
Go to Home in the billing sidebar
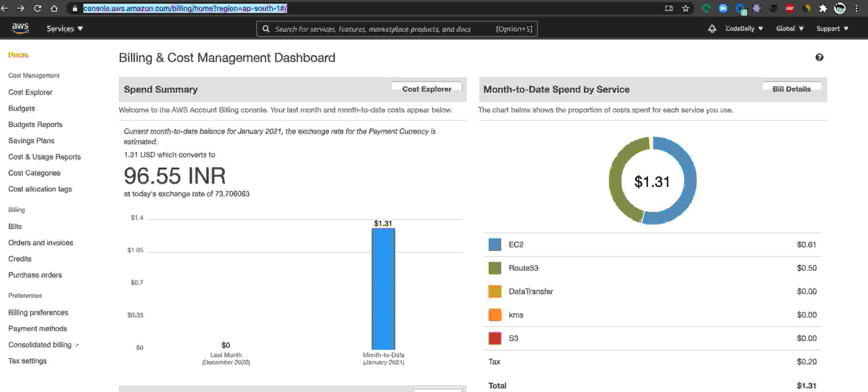point(18,55)
